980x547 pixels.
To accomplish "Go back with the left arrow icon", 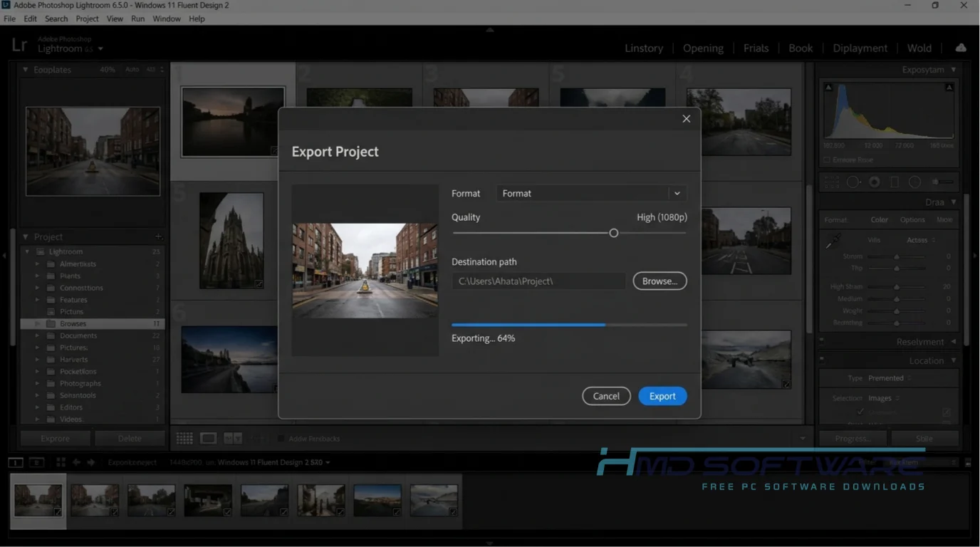I will [76, 462].
